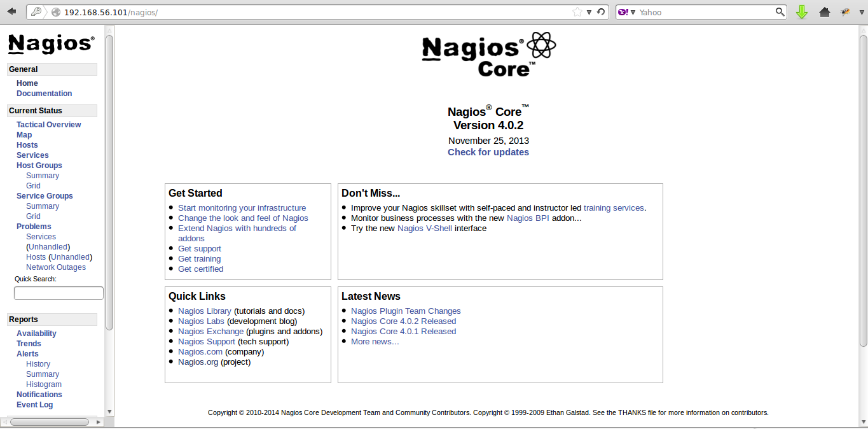This screenshot has height=429, width=868.
Task: Read the Nagios Plugin Team Changes news
Action: pyautogui.click(x=406, y=311)
